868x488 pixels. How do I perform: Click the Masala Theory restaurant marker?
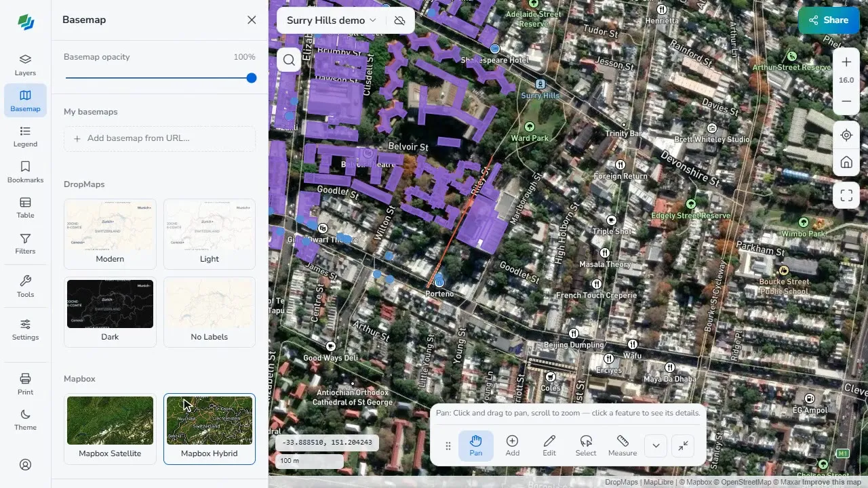pos(604,253)
